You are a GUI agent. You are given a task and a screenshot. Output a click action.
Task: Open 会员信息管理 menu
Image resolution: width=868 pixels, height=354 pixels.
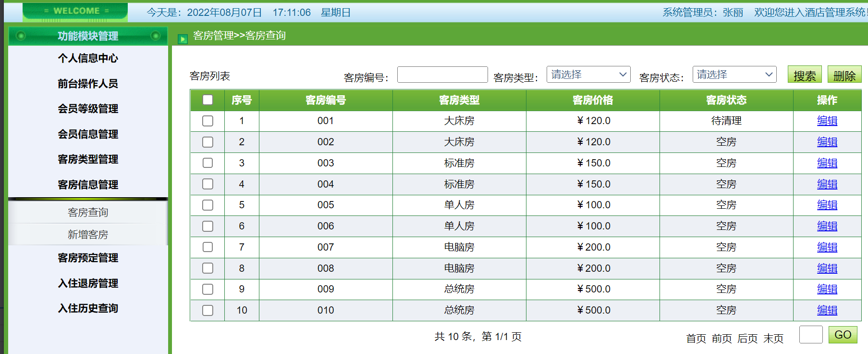[88, 134]
